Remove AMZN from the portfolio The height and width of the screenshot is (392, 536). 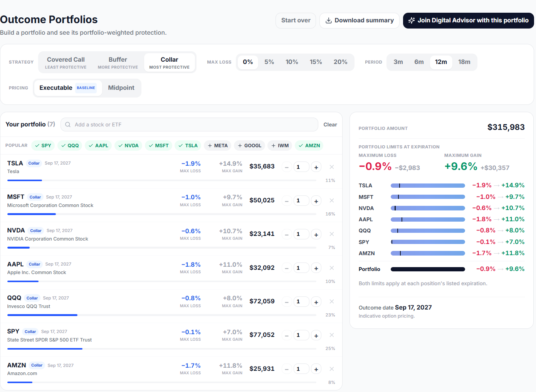(332, 369)
